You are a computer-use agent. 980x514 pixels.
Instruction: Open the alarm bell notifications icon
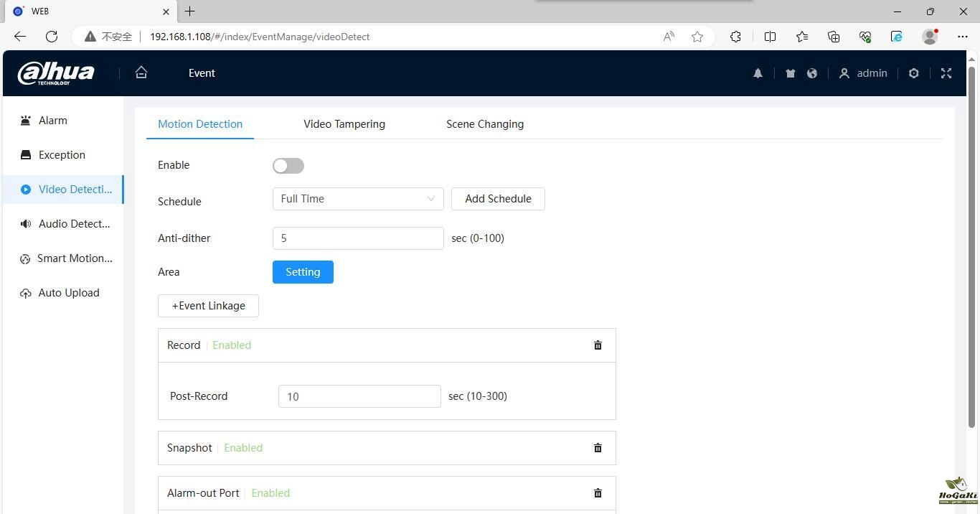pyautogui.click(x=758, y=73)
